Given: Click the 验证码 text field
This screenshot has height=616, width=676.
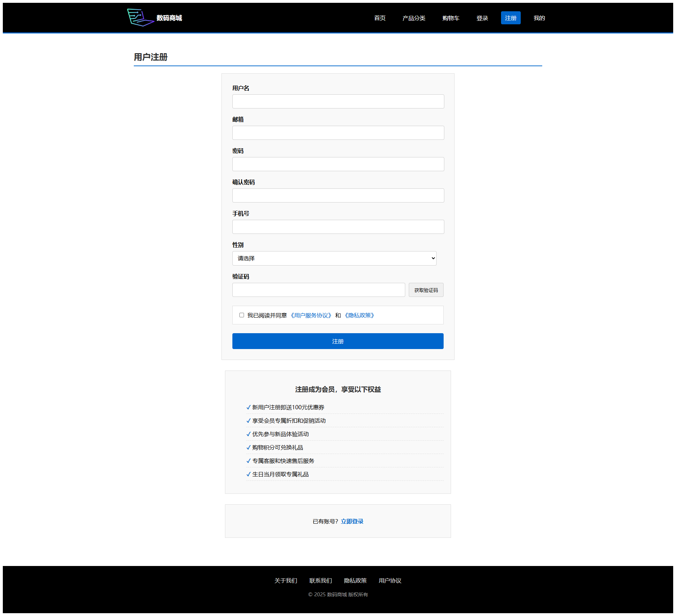Looking at the screenshot, I should click(x=318, y=290).
